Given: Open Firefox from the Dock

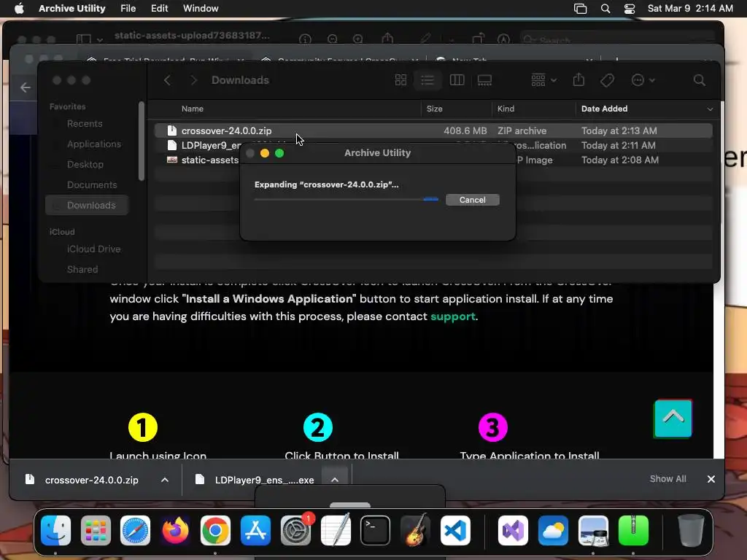Looking at the screenshot, I should [175, 530].
